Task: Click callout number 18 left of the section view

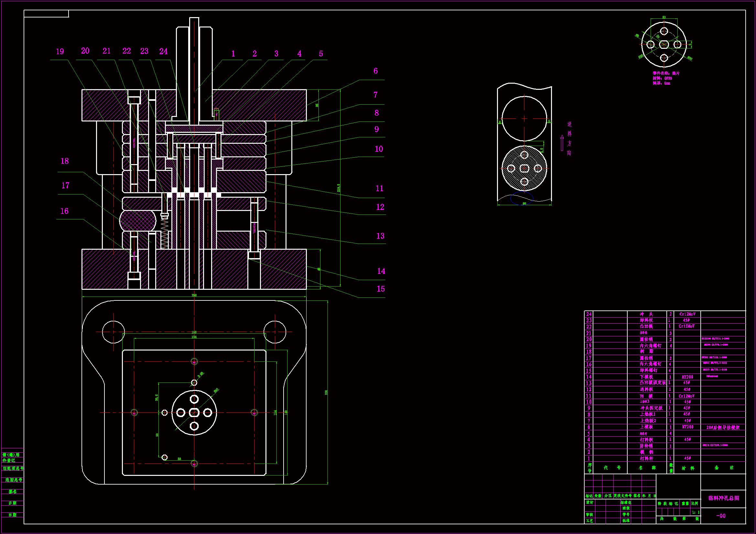Action: (65, 161)
